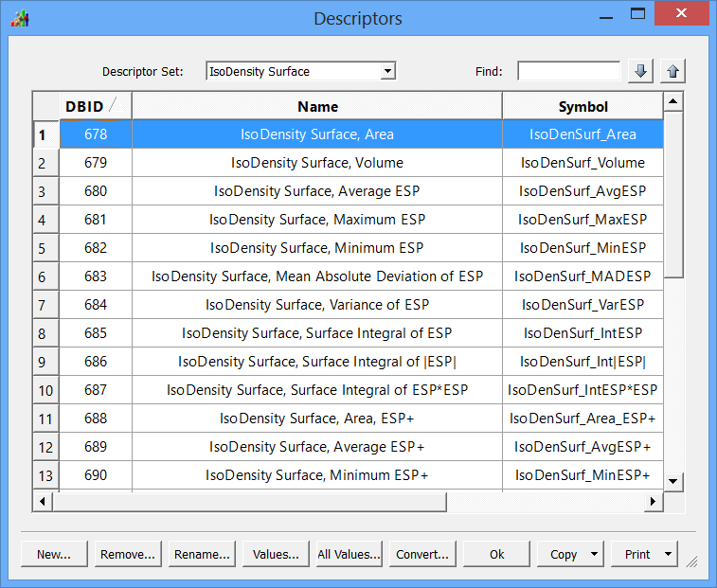Image resolution: width=717 pixels, height=588 pixels.
Task: Click the find next down arrow icon
Action: (640, 71)
